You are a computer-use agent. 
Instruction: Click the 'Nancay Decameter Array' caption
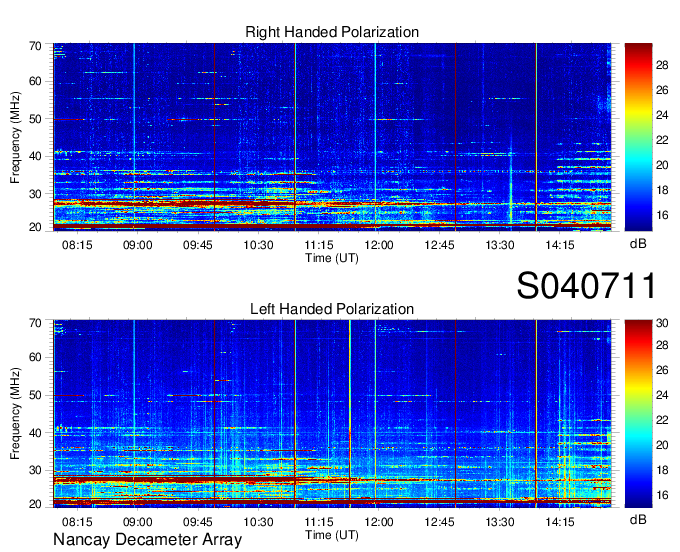point(147,539)
